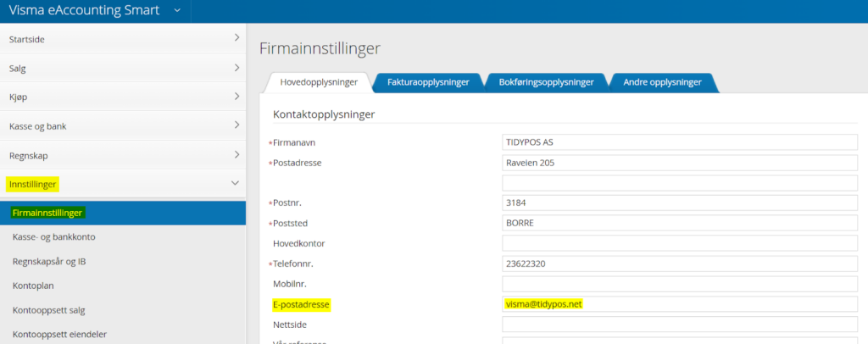Expand the Kjøp section arrow
This screenshot has height=344, width=868.
coord(236,97)
